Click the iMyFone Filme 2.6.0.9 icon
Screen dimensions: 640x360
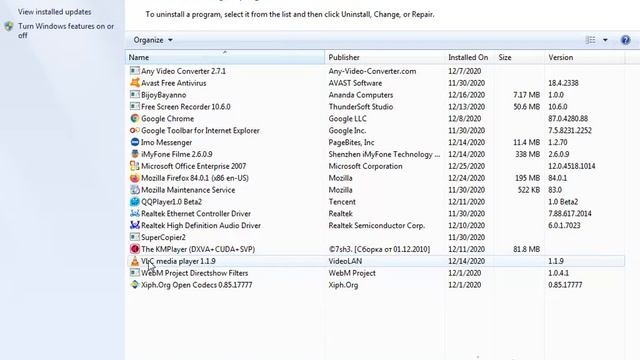click(x=135, y=154)
